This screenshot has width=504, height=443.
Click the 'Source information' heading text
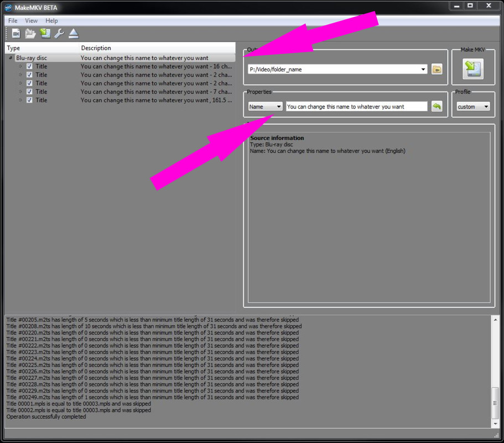pos(277,138)
